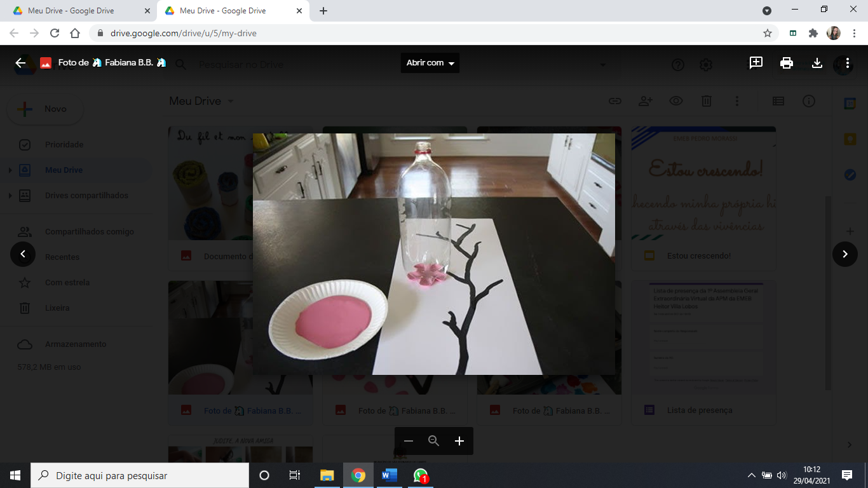Open Drive help question mark icon
The width and height of the screenshot is (868, 488).
click(678, 65)
